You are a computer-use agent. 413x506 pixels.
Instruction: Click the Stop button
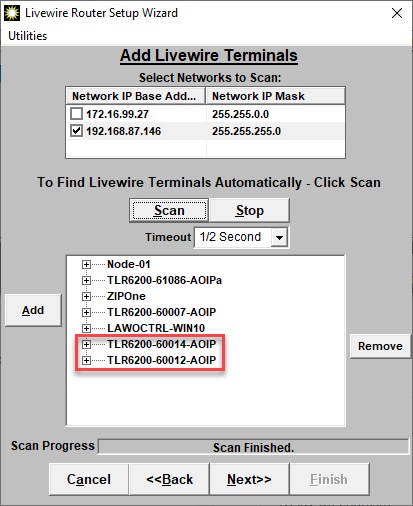click(249, 210)
